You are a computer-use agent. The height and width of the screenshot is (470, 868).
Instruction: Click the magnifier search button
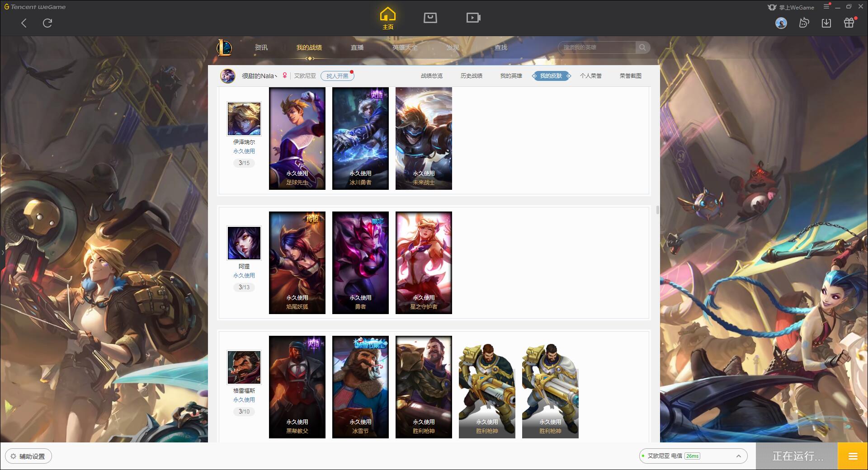(x=642, y=47)
